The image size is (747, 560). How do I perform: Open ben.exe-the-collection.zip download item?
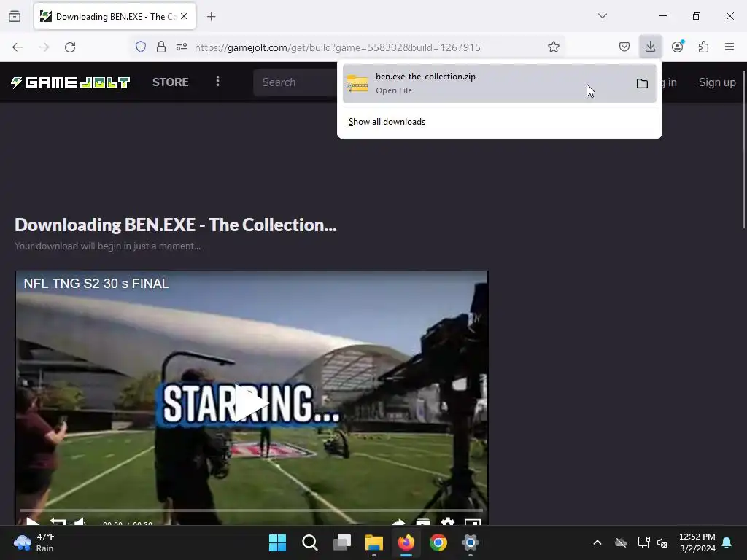point(499,83)
